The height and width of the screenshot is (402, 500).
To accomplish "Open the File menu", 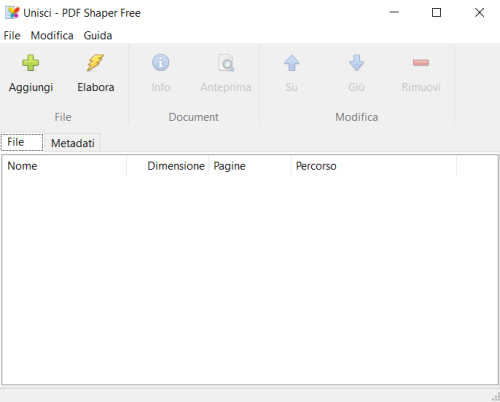I will pos(12,35).
